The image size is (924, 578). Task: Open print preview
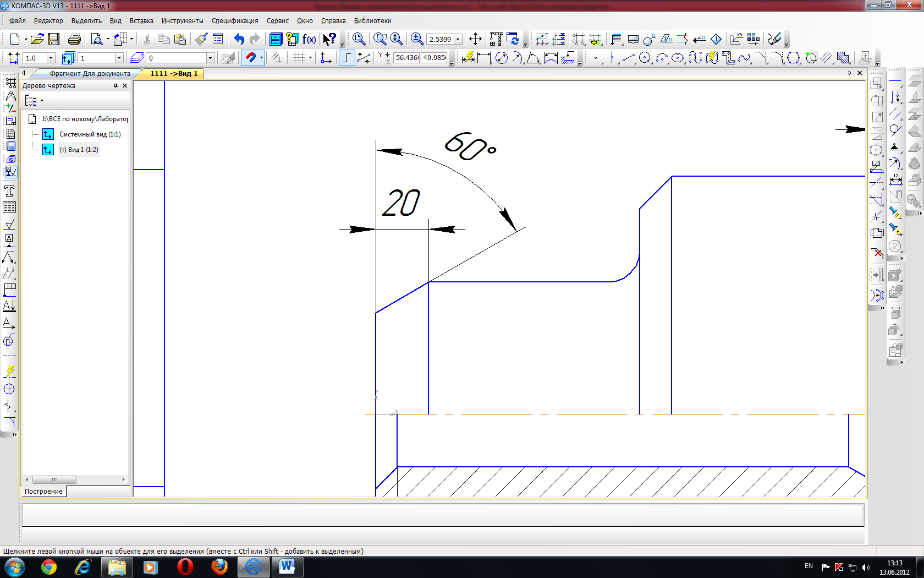click(97, 39)
